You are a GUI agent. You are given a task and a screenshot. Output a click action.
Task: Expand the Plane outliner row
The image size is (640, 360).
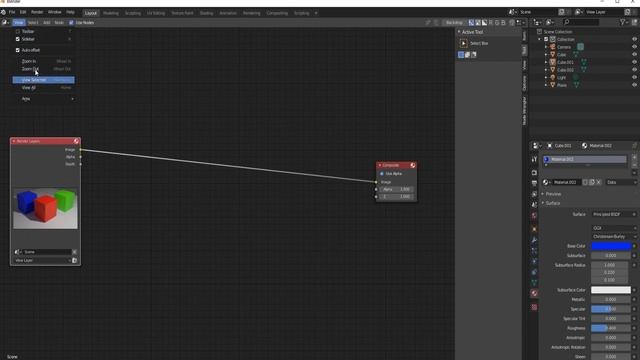click(x=546, y=85)
